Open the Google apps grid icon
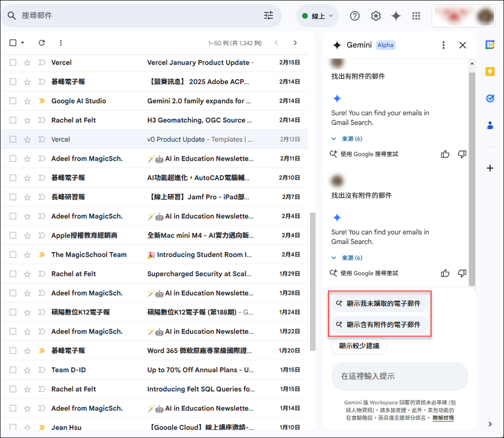504x438 pixels. click(x=416, y=16)
